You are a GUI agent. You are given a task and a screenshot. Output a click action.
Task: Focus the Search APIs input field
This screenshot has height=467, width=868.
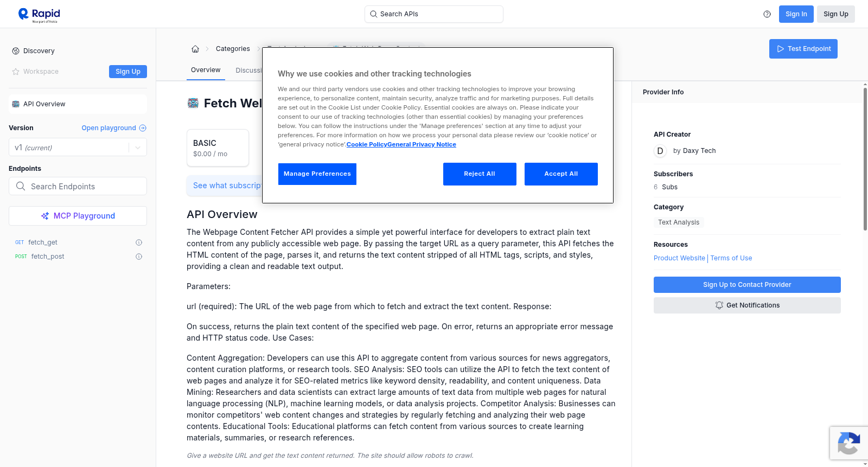(434, 14)
